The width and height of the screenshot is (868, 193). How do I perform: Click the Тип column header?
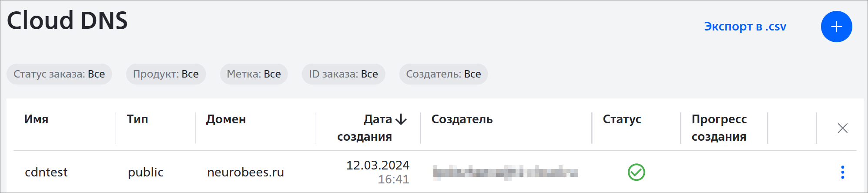pyautogui.click(x=137, y=119)
